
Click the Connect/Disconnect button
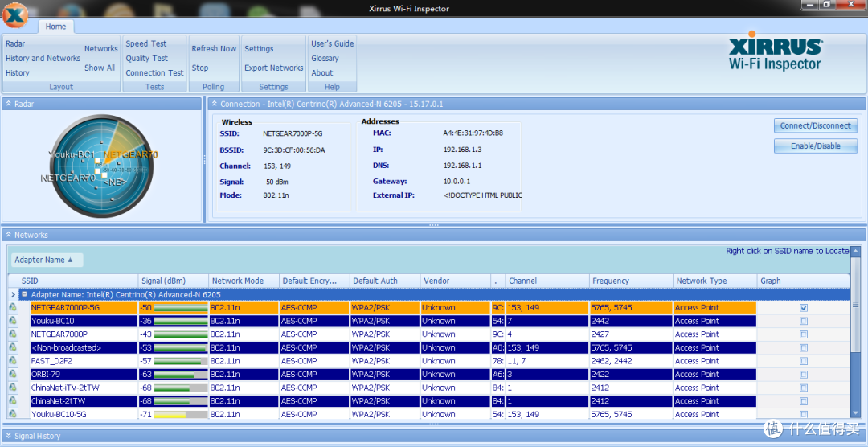(816, 125)
